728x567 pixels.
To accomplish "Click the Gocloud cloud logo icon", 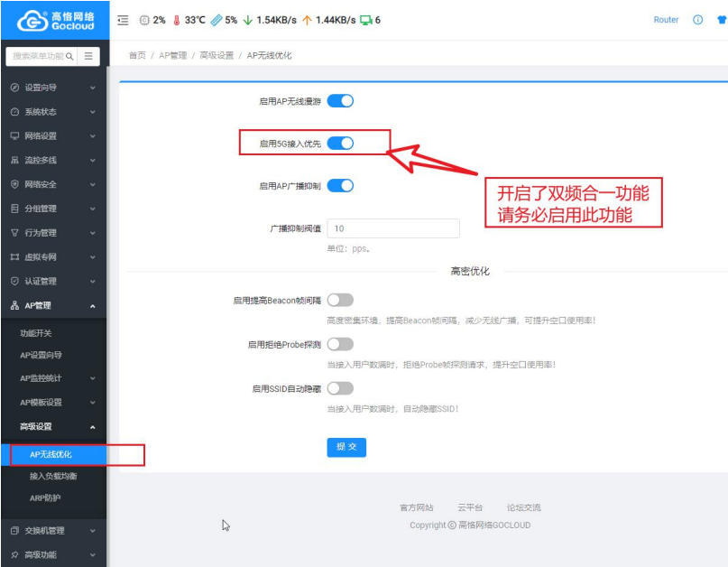I will coord(32,18).
